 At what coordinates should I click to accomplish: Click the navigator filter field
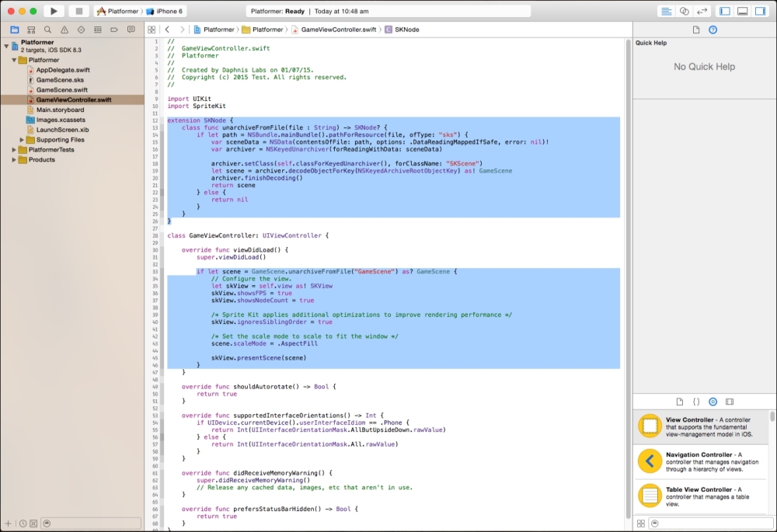tap(91, 523)
